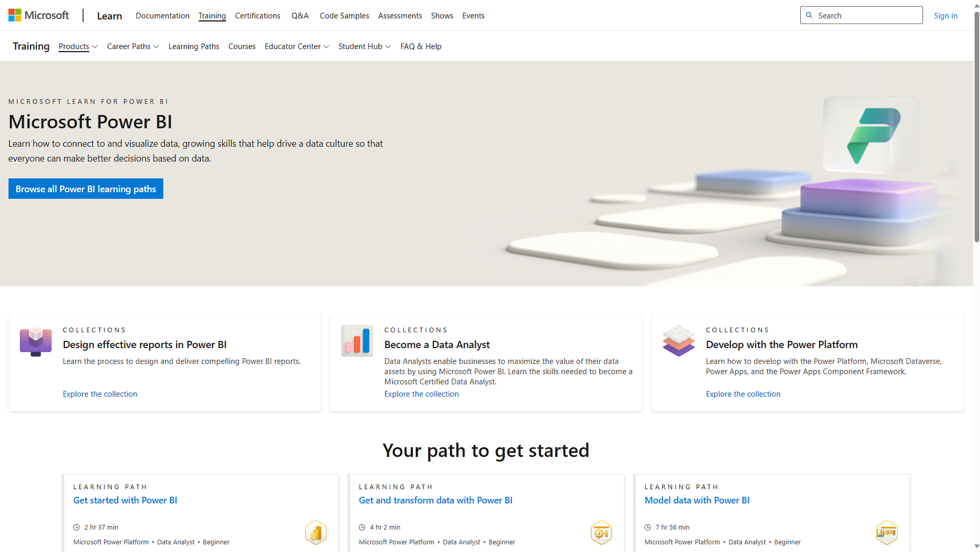Expand the Products dropdown menu

tap(77, 46)
